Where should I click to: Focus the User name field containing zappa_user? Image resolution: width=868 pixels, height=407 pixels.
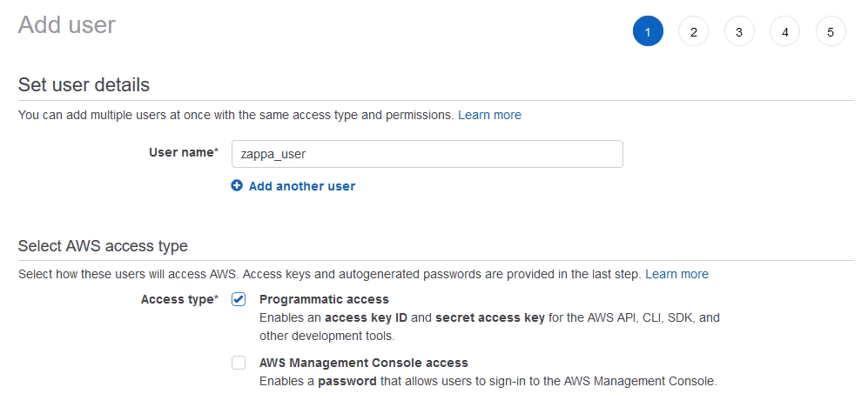click(427, 154)
